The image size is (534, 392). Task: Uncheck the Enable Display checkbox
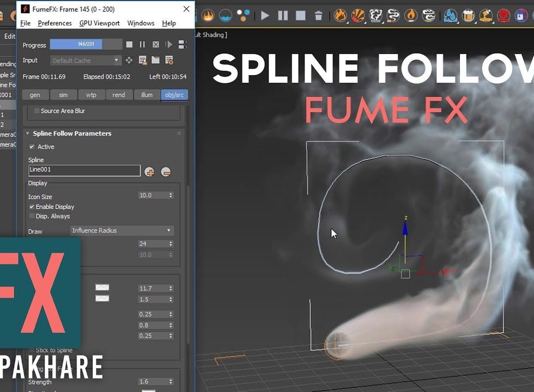tap(32, 206)
